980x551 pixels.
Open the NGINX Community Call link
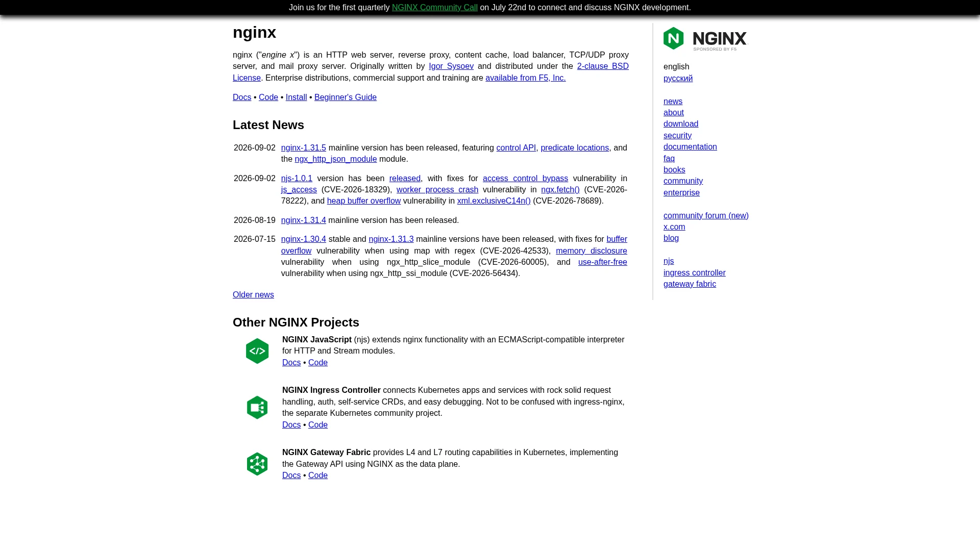pyautogui.click(x=435, y=8)
